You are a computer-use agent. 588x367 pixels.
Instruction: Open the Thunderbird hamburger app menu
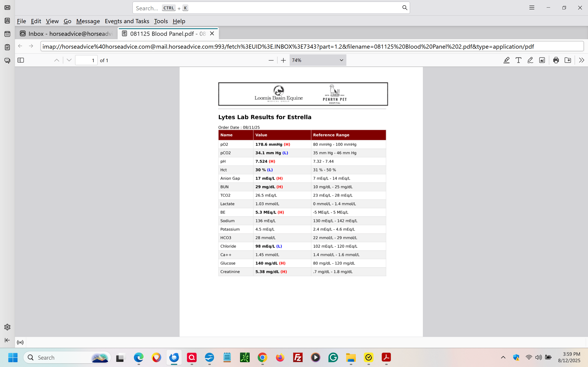click(x=532, y=8)
